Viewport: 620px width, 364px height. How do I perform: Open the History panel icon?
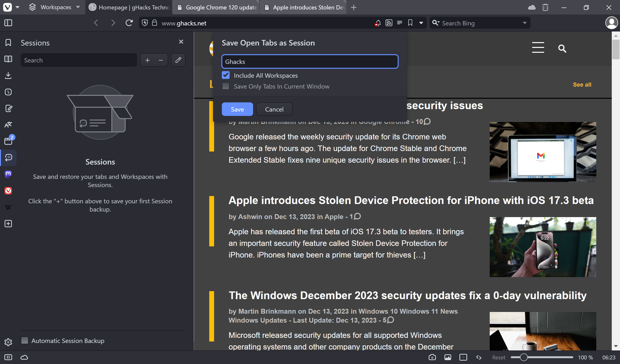point(8,92)
